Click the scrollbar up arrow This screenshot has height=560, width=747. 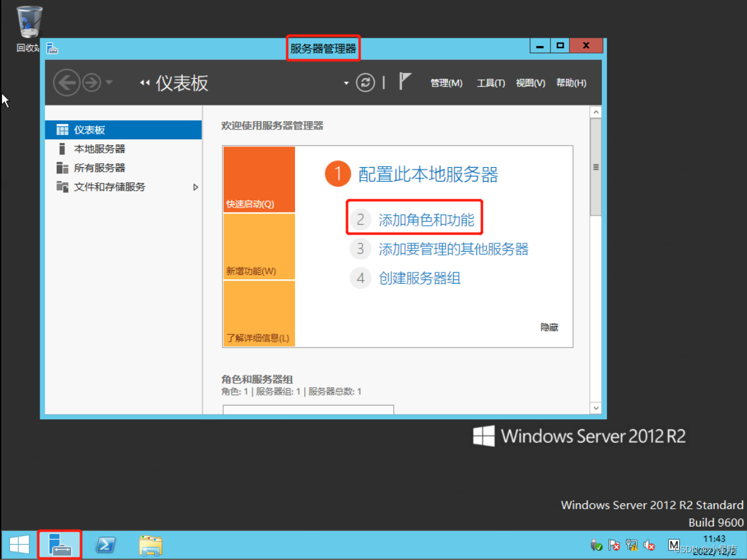596,112
